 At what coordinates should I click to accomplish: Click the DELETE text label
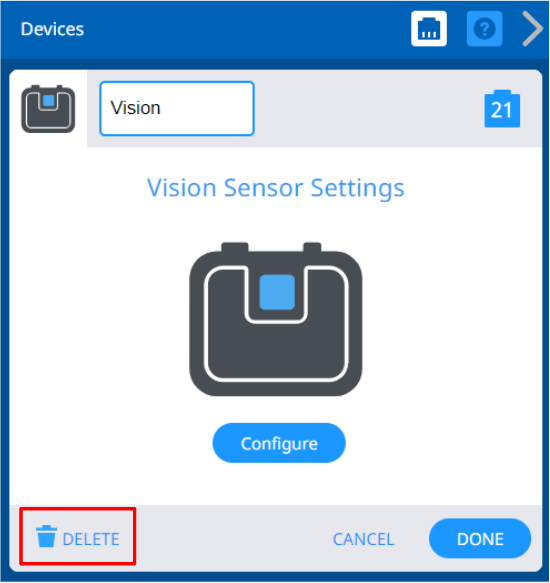tap(91, 539)
